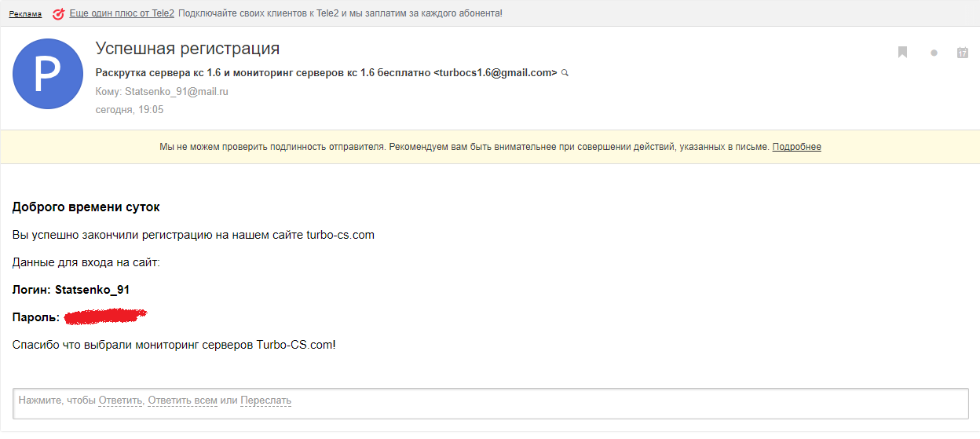Choose Ответить всем to reply all
The image size is (980, 439).
coord(182,401)
